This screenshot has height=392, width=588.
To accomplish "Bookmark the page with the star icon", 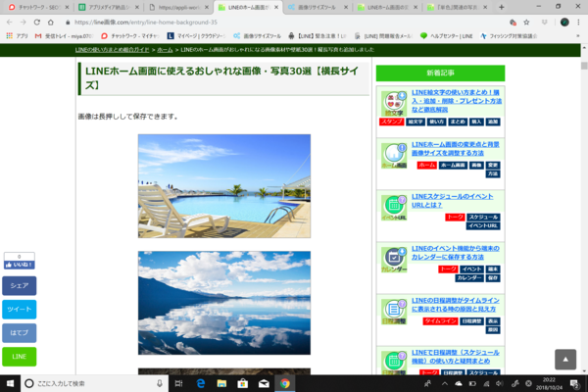I will (526, 23).
